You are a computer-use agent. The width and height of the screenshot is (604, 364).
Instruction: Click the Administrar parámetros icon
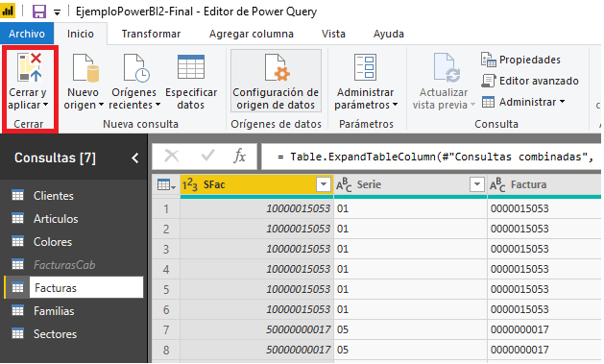[365, 67]
